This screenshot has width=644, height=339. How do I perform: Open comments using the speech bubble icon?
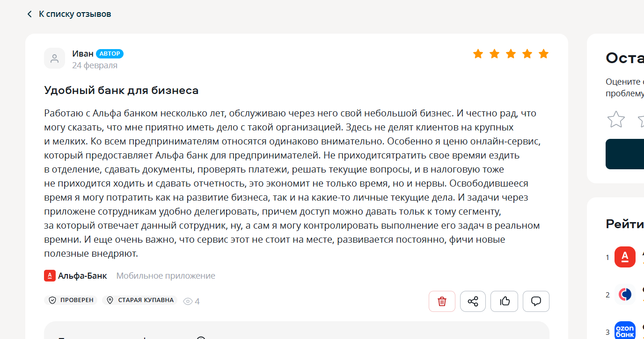coord(536,302)
